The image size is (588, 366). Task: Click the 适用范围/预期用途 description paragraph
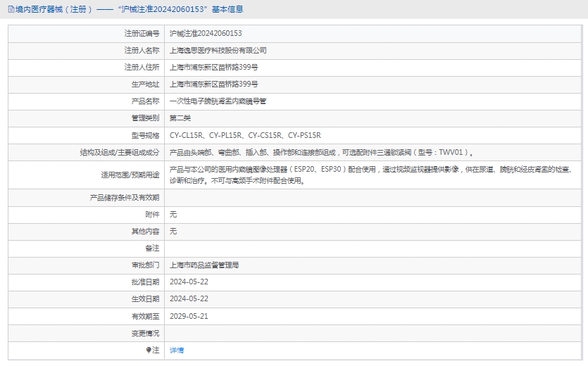[x=375, y=175]
